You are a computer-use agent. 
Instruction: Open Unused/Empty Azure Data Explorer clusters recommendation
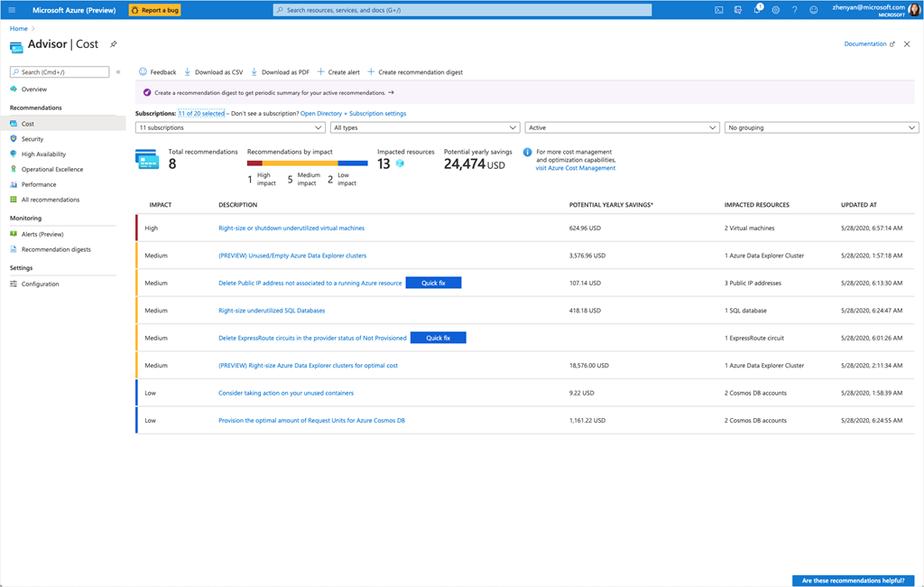(x=292, y=256)
